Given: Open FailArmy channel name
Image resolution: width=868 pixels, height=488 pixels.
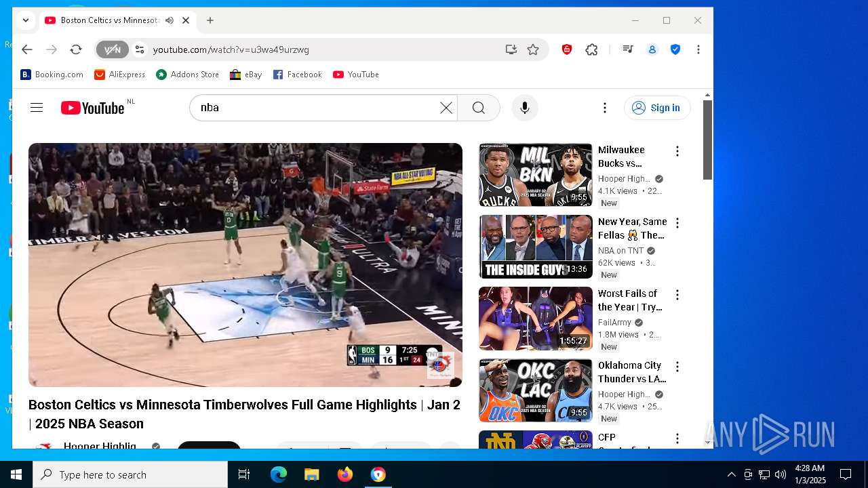Looking at the screenshot, I should pos(614,323).
